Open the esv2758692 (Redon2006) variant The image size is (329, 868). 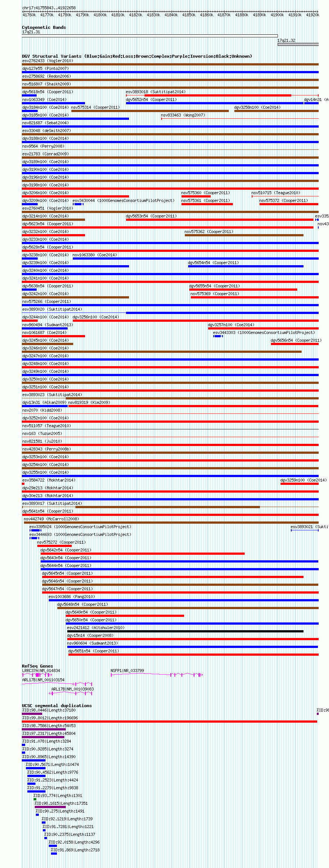[47, 76]
